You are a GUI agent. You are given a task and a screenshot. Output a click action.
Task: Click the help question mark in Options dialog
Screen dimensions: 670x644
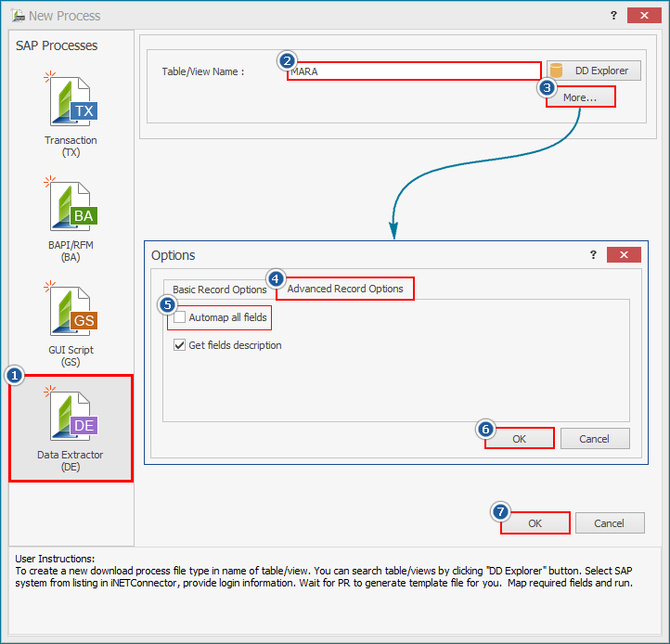(593, 255)
